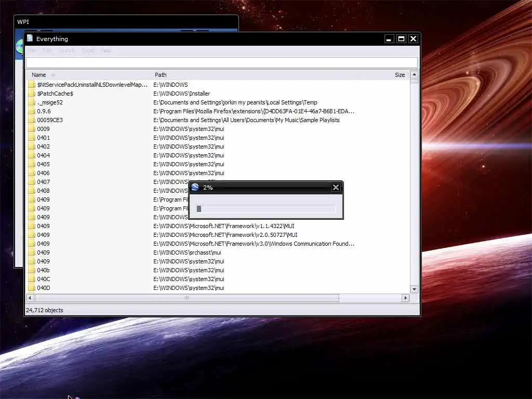Click the E:\WINDOWS\srchasst\mui path
532x399 pixels.
click(187, 252)
